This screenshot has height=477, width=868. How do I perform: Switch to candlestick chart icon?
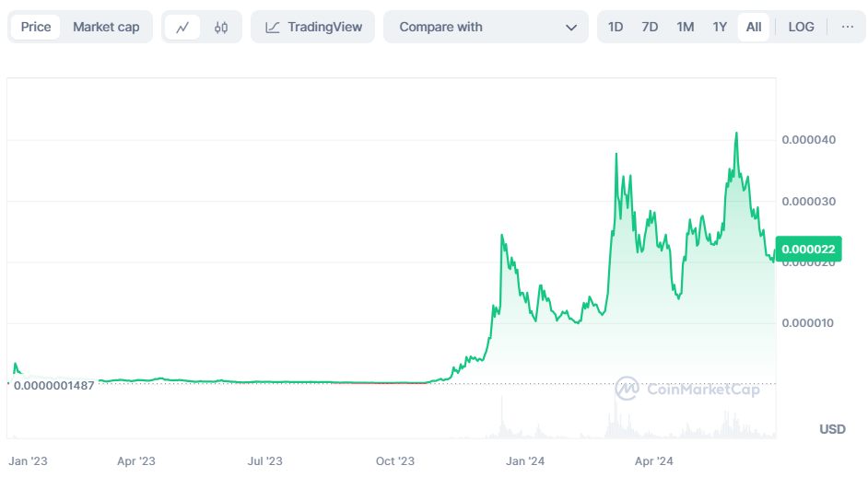coord(221,28)
